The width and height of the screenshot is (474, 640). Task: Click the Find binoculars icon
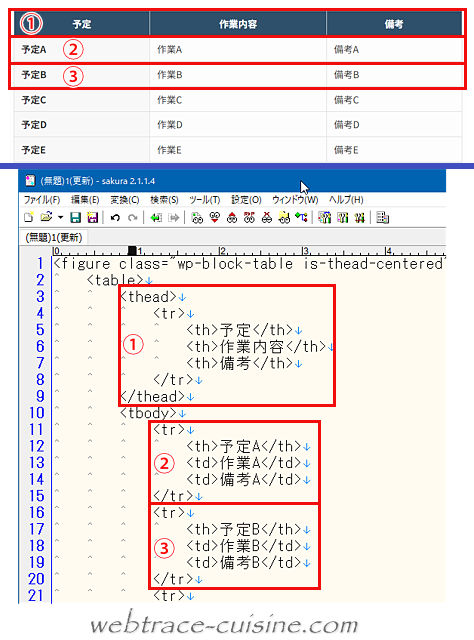[x=197, y=218]
